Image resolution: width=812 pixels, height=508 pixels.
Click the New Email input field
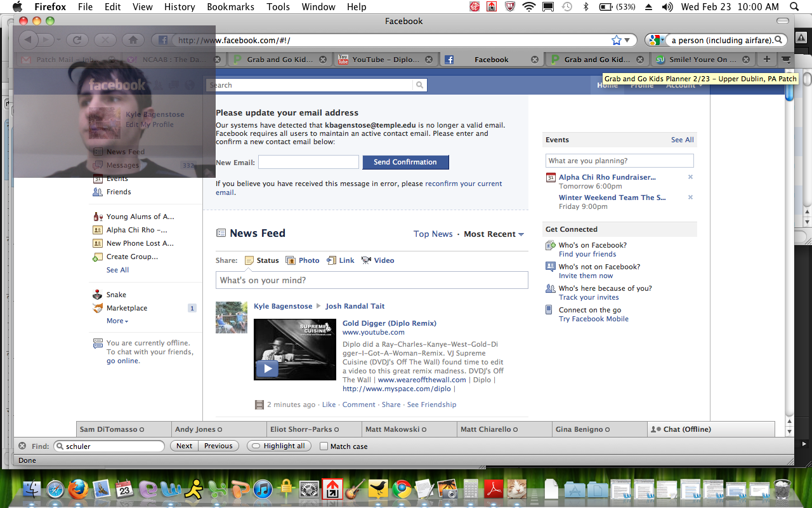pyautogui.click(x=308, y=163)
